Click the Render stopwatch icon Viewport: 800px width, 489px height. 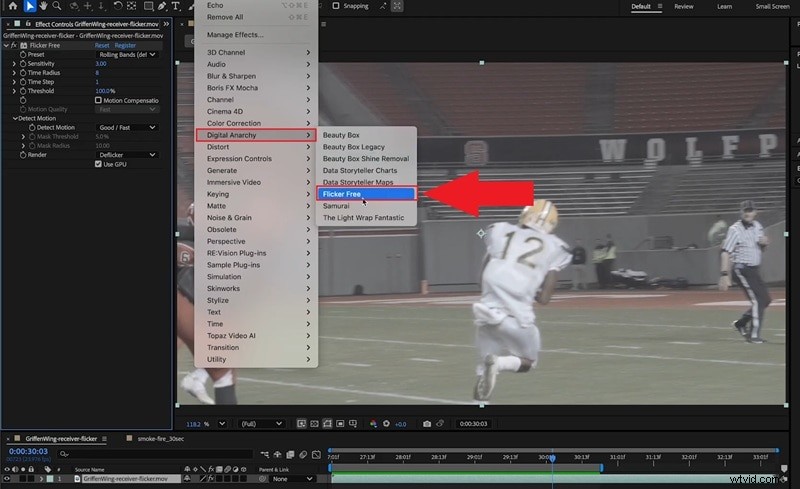pyautogui.click(x=23, y=155)
